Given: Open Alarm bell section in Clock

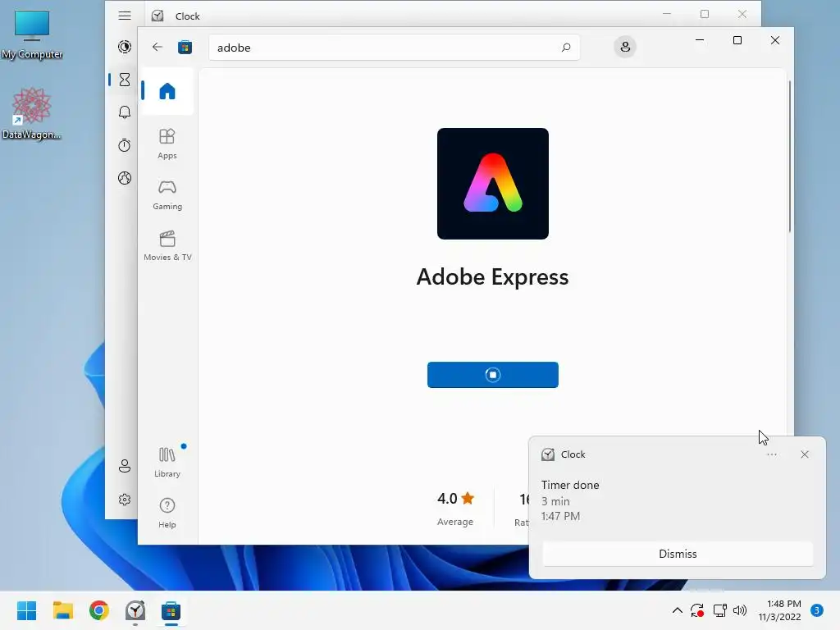Looking at the screenshot, I should point(125,112).
